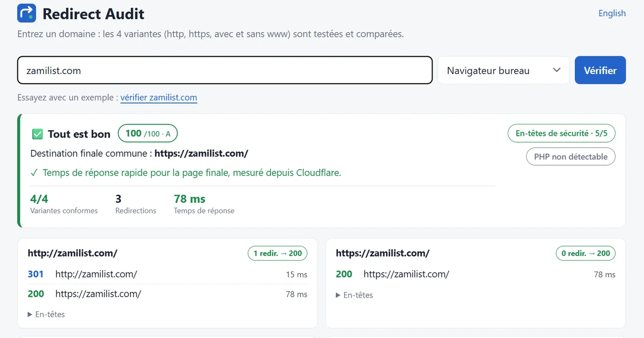Expand En-têtes in the http://zamilist.com/ card
Viewport: 644px width, 338px height.
pyautogui.click(x=46, y=314)
